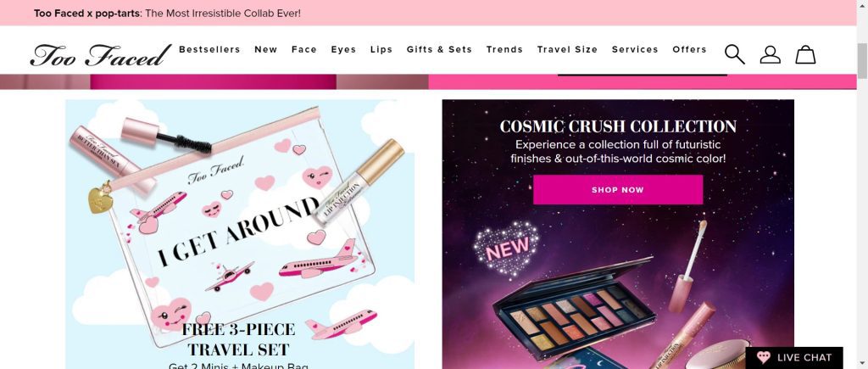Expand the Face category menu
This screenshot has height=369, width=868.
tap(304, 49)
